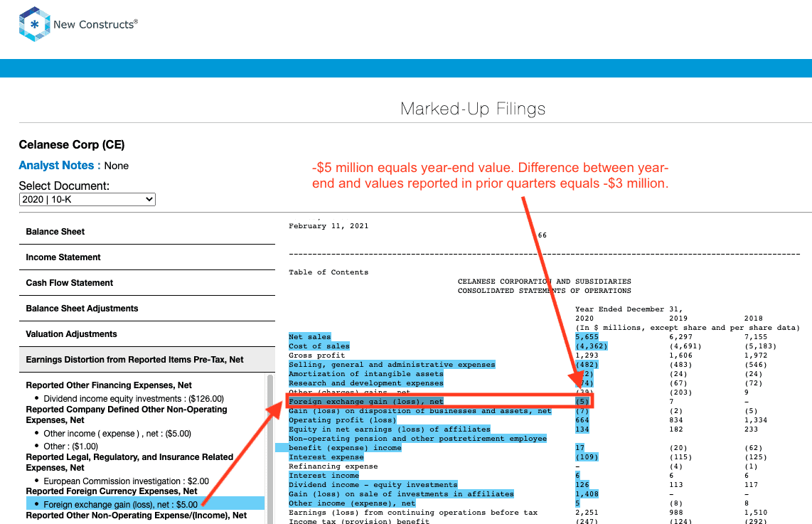The height and width of the screenshot is (524, 812).
Task: Click Gain (loss) on disposition of businesses line
Action: [x=420, y=411]
